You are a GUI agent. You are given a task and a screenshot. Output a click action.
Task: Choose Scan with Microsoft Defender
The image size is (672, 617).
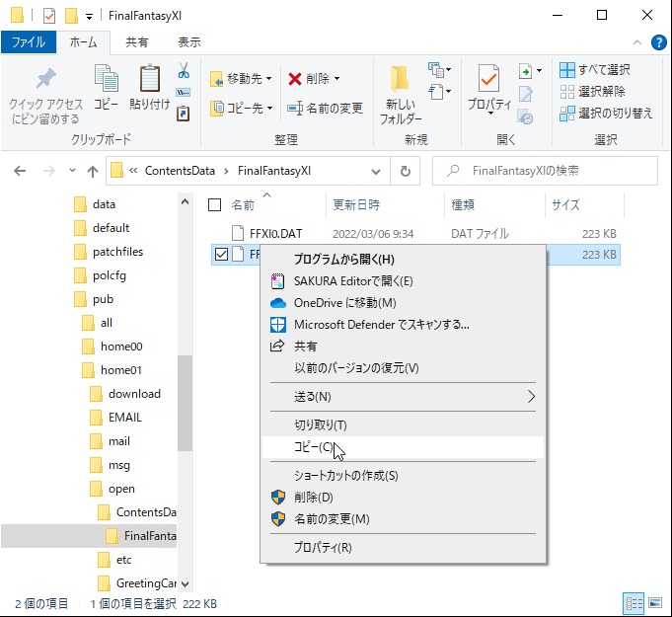click(403, 325)
